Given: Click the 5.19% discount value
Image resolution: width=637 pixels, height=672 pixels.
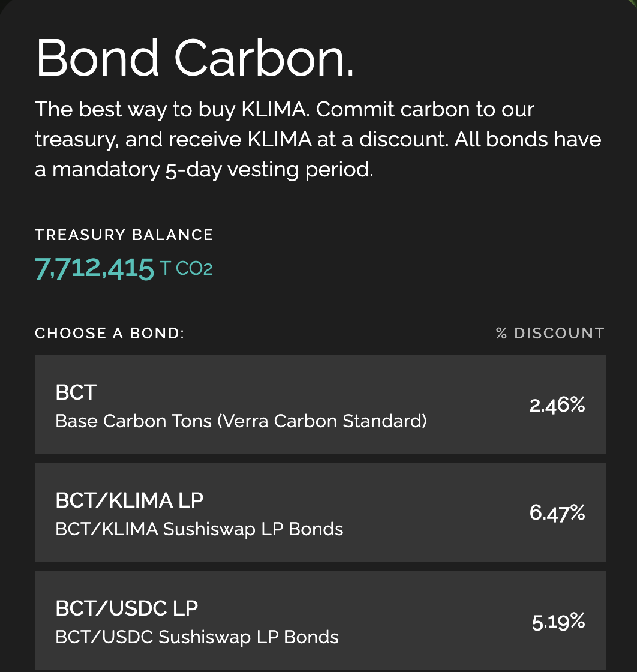Looking at the screenshot, I should pos(557,622).
